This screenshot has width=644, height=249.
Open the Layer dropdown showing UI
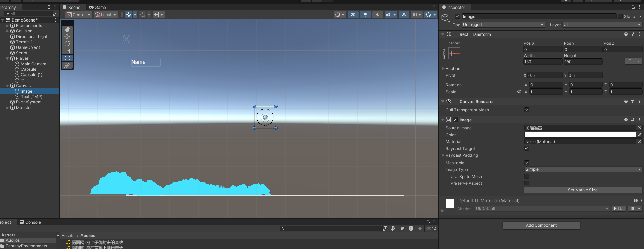pyautogui.click(x=602, y=25)
